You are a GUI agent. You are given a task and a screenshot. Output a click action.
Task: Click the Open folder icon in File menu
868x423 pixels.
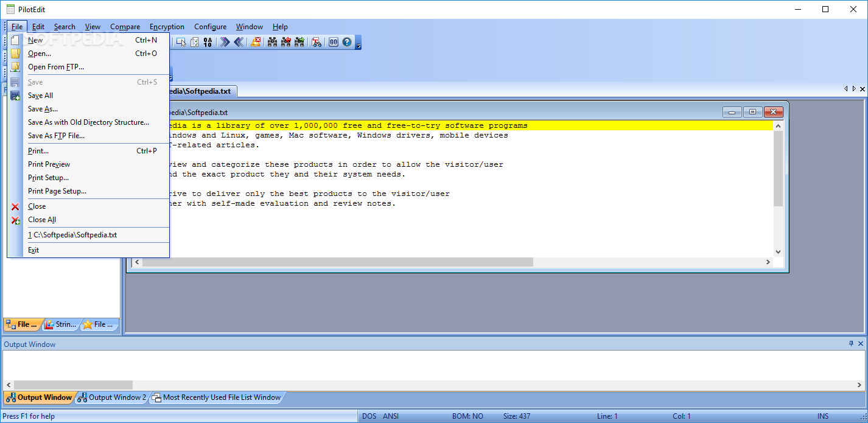pyautogui.click(x=15, y=54)
